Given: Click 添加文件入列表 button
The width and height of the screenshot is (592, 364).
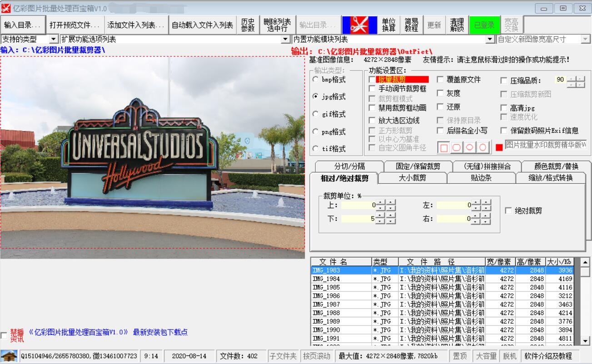Looking at the screenshot, I should (x=136, y=25).
